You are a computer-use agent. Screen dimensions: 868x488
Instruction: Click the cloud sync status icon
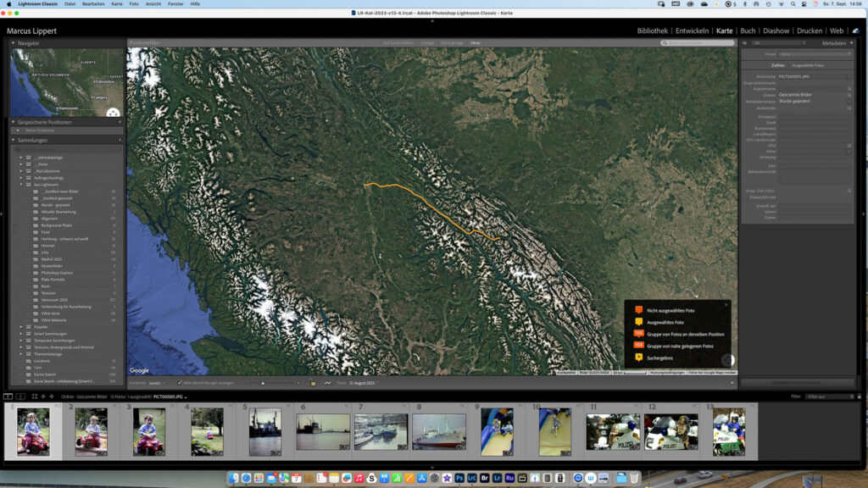[x=856, y=31]
